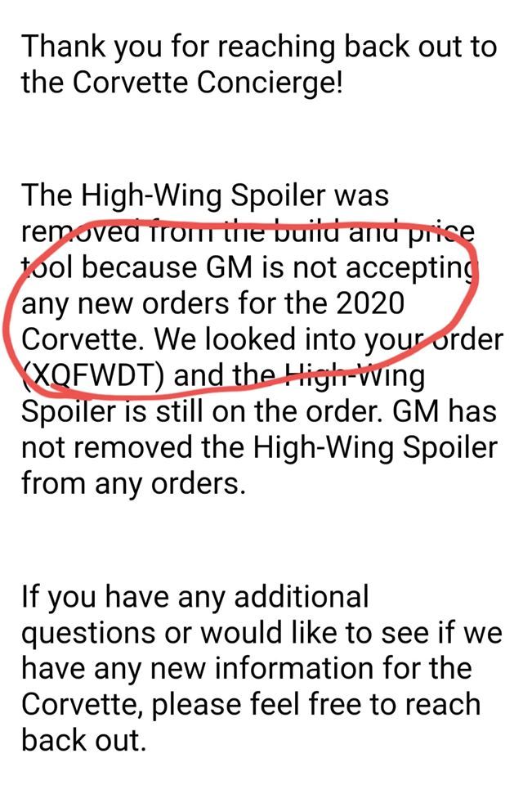Click 'any new orders for the 2020'
The height and width of the screenshot is (785, 532).
(x=212, y=303)
